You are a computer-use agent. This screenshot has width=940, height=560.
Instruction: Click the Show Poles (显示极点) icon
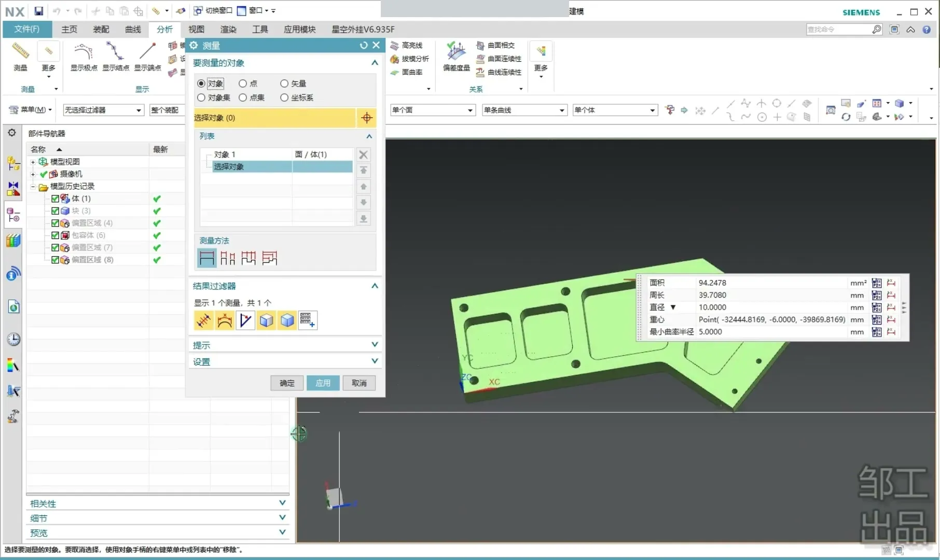pos(84,52)
